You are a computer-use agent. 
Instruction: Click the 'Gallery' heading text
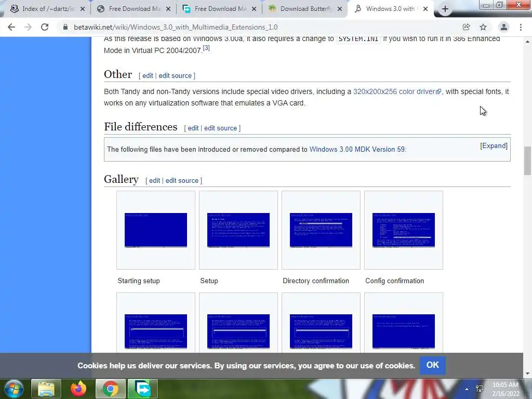[x=121, y=179]
